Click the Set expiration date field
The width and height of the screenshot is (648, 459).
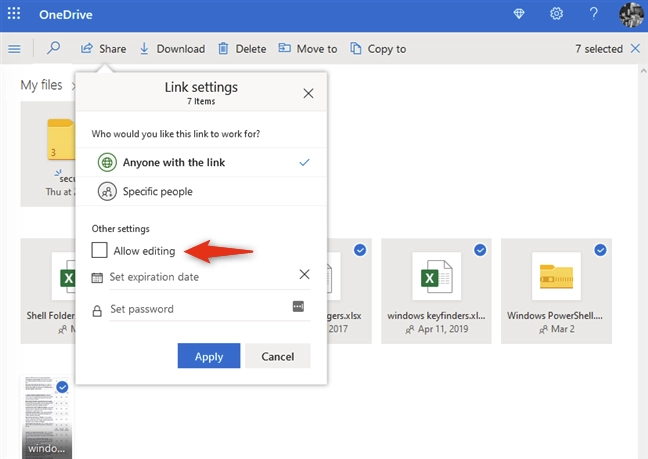[x=202, y=277]
